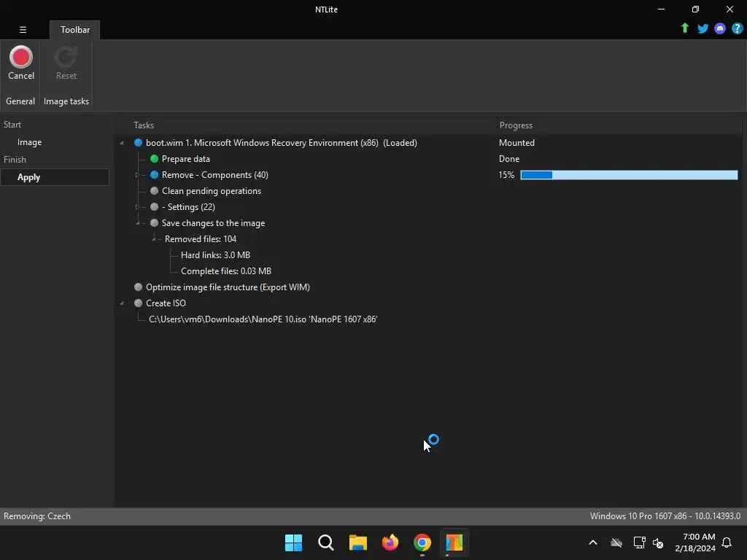Launch Firefox from taskbar
This screenshot has width=747, height=560.
click(390, 542)
